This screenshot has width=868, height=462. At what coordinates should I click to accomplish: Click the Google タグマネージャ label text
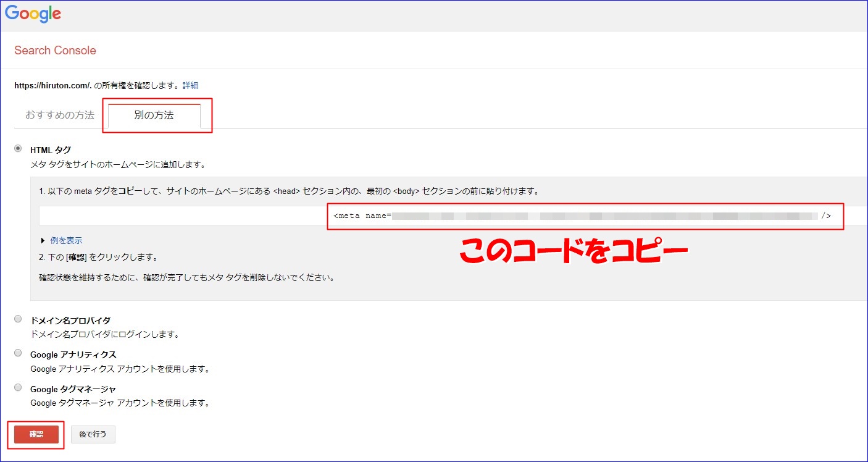[73, 389]
